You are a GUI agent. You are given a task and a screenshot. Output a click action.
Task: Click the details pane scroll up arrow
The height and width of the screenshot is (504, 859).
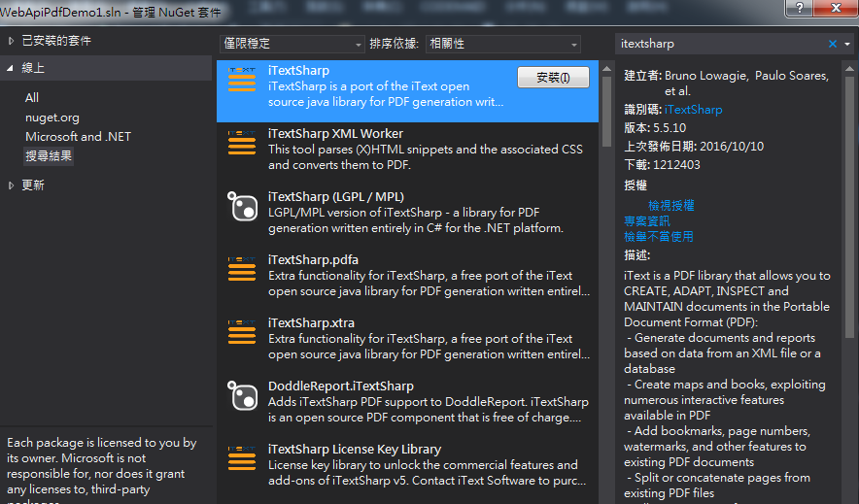pos(849,69)
